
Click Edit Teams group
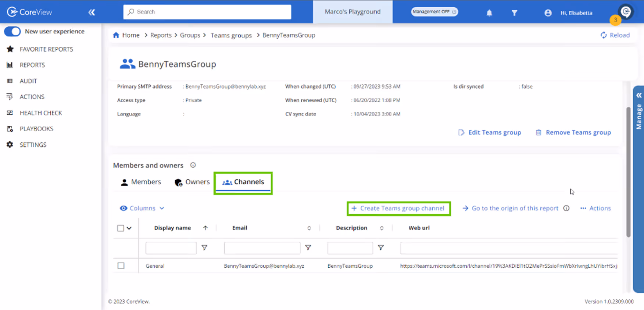click(490, 132)
